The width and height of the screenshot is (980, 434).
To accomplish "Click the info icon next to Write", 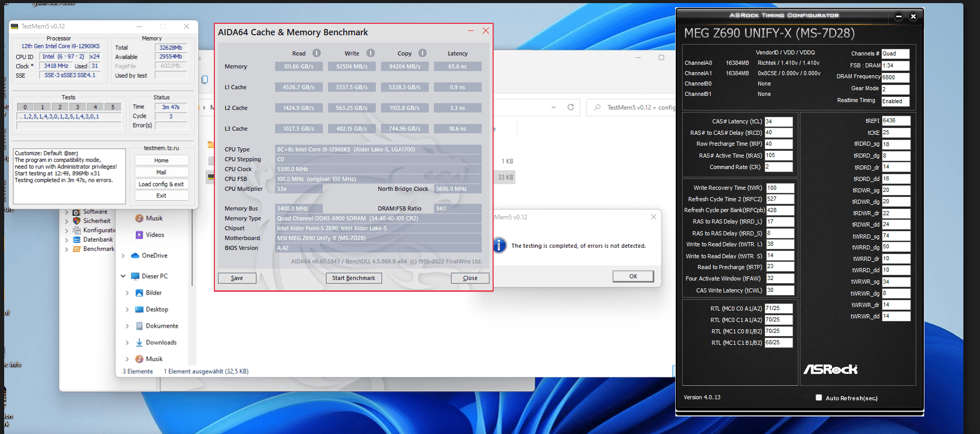I will pos(371,53).
